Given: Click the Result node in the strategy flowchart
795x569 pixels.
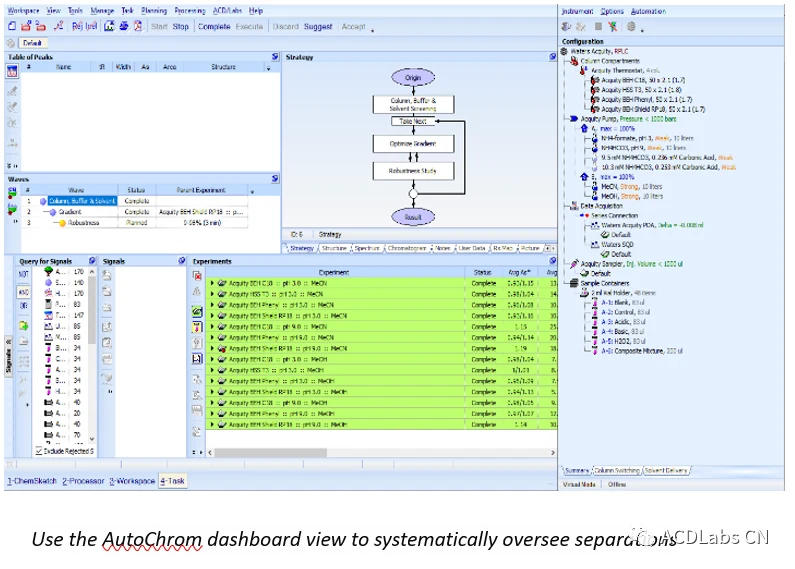Looking at the screenshot, I should point(413,217).
